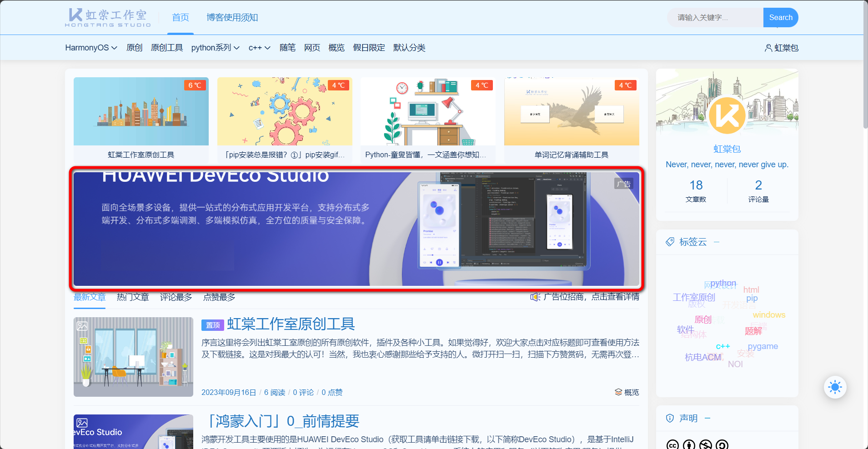This screenshot has height=449, width=868.
Task: Select the 题解 tag
Action: 753,331
